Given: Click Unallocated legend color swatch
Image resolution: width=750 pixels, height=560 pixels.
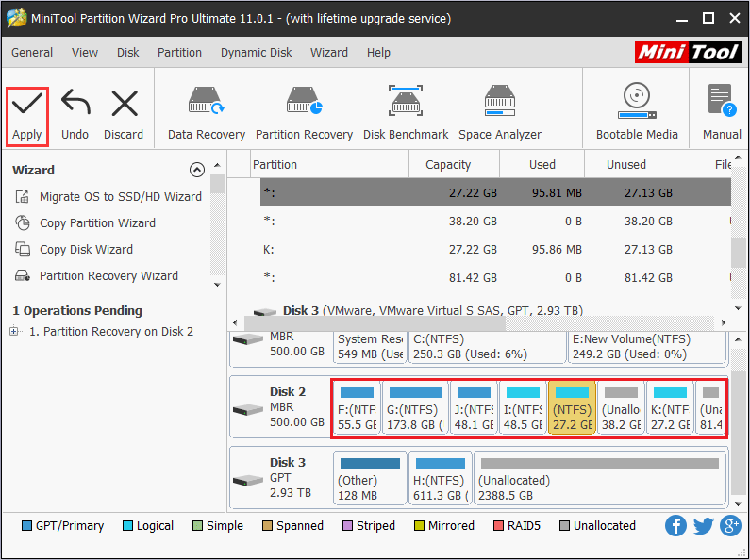Looking at the screenshot, I should (564, 526).
